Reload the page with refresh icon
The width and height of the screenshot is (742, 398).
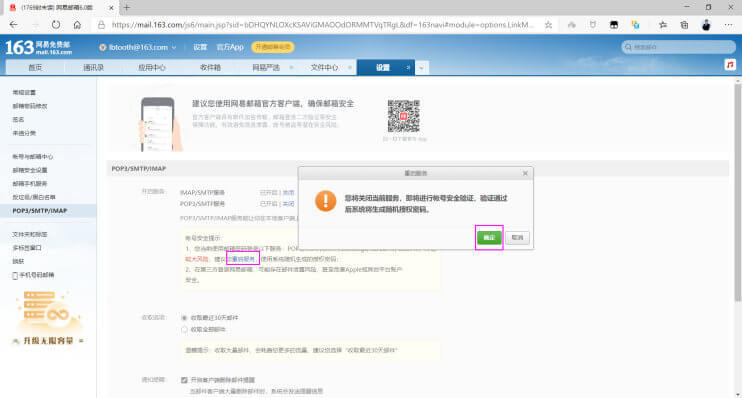(x=56, y=25)
